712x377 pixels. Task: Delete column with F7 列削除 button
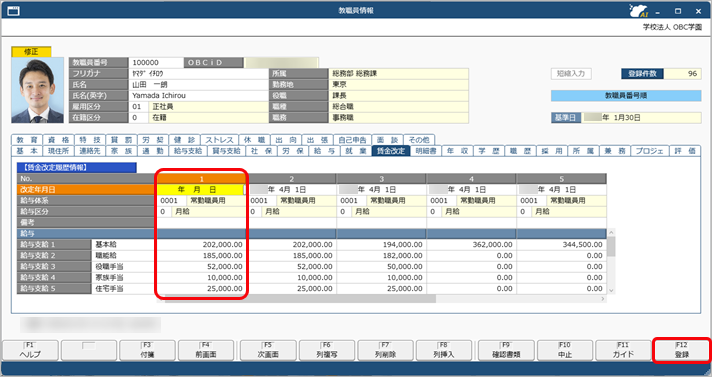coord(385,350)
